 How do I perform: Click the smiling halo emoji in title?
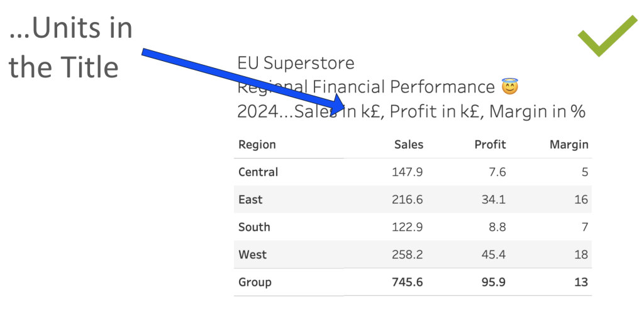tap(509, 87)
